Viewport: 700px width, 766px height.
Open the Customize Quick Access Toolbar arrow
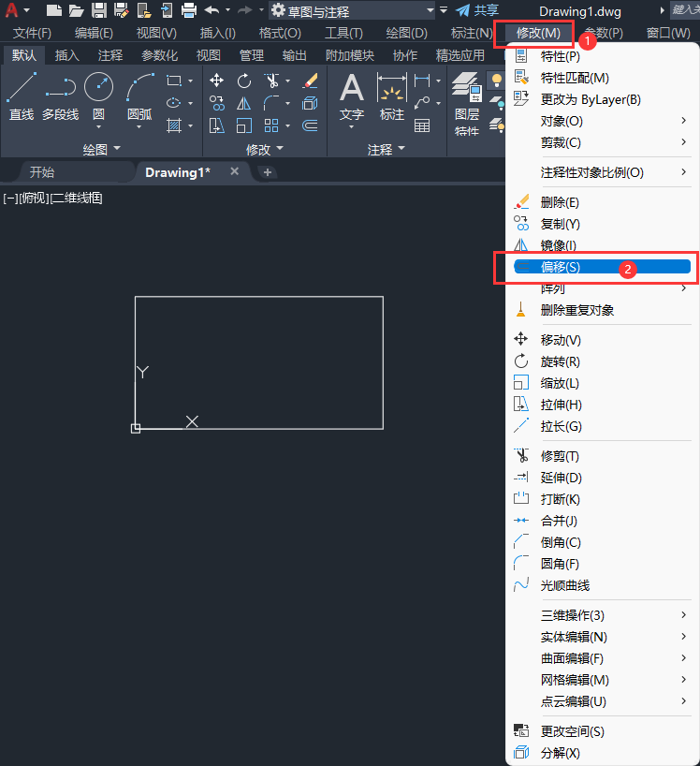444,9
